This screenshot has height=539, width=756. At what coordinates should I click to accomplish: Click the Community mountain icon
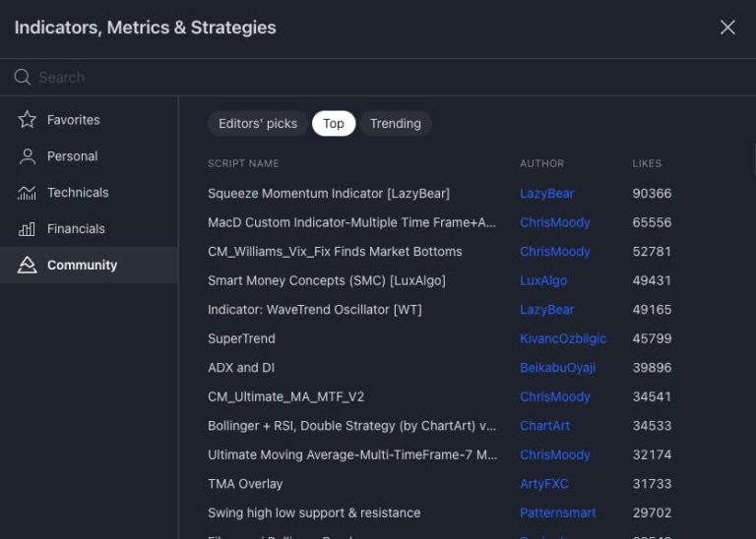click(x=27, y=265)
